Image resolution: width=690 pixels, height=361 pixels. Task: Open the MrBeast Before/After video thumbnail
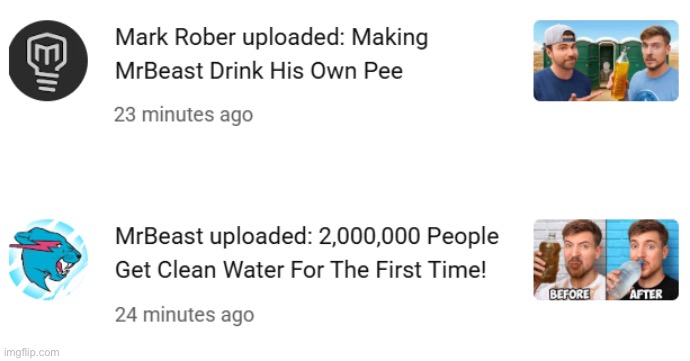(x=606, y=260)
